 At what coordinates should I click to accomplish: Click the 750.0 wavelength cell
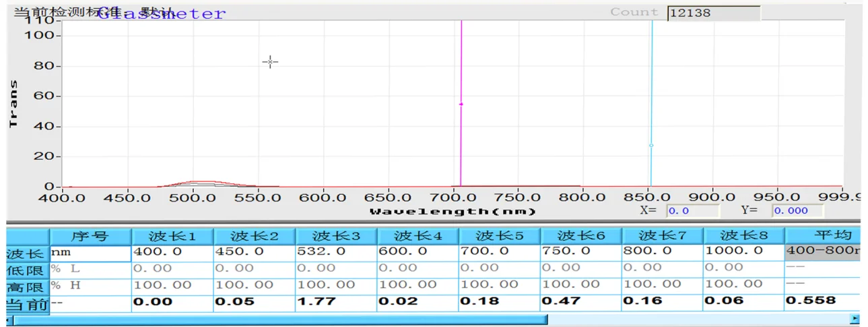(x=581, y=254)
